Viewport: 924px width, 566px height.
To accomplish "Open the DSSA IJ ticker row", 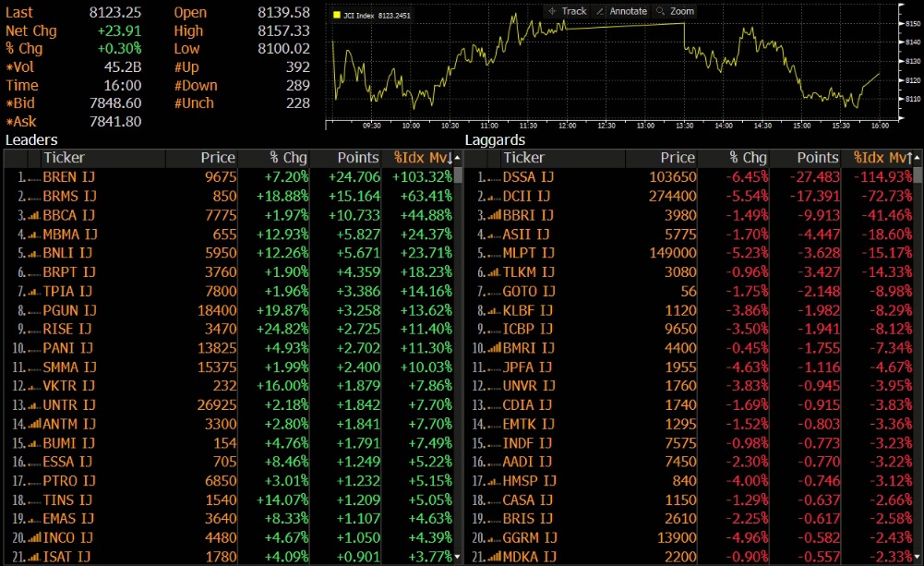I will tap(529, 176).
